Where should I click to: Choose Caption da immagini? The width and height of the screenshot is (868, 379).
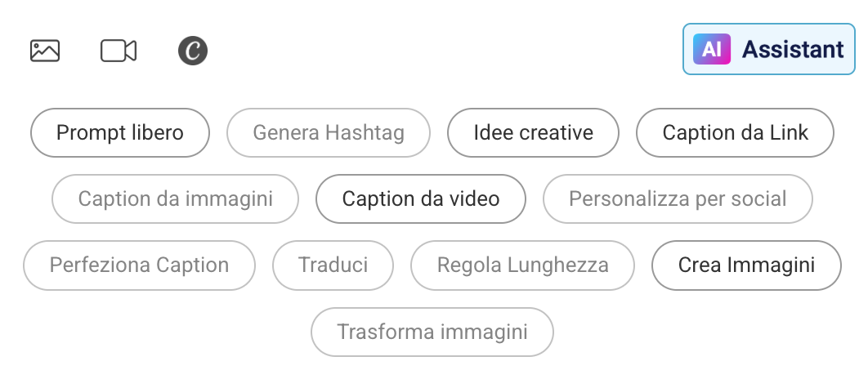pos(175,198)
